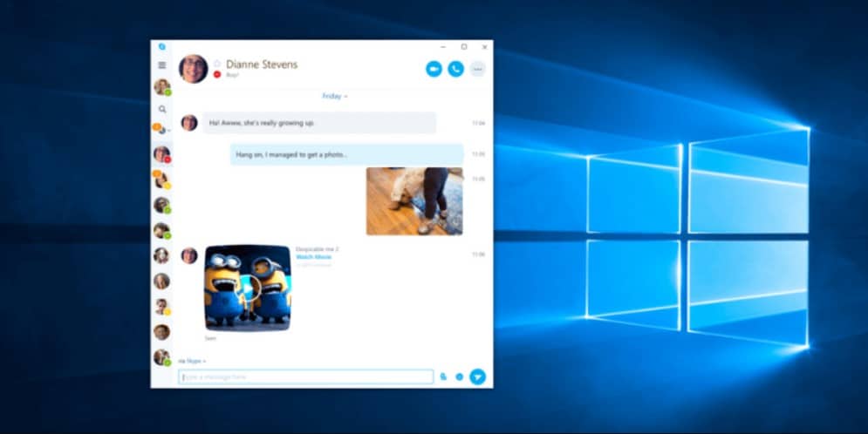
Task: Click the 'Despicable me 2' title text
Action: [318, 249]
